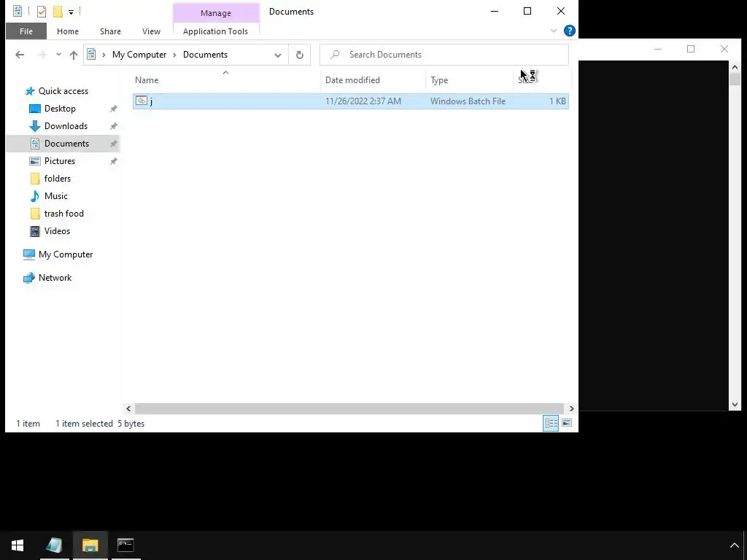Click the Command Prompt taskbar icon

125,545
